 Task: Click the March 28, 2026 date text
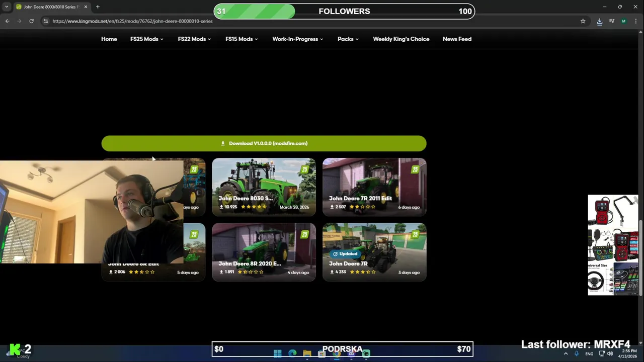(x=294, y=207)
